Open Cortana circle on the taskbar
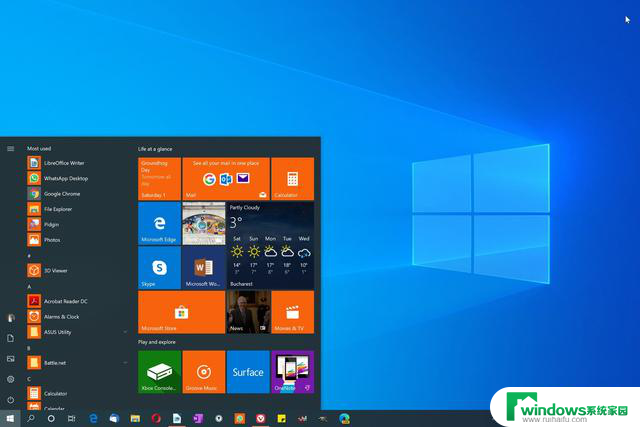This screenshot has height=427, width=640. click(51, 418)
